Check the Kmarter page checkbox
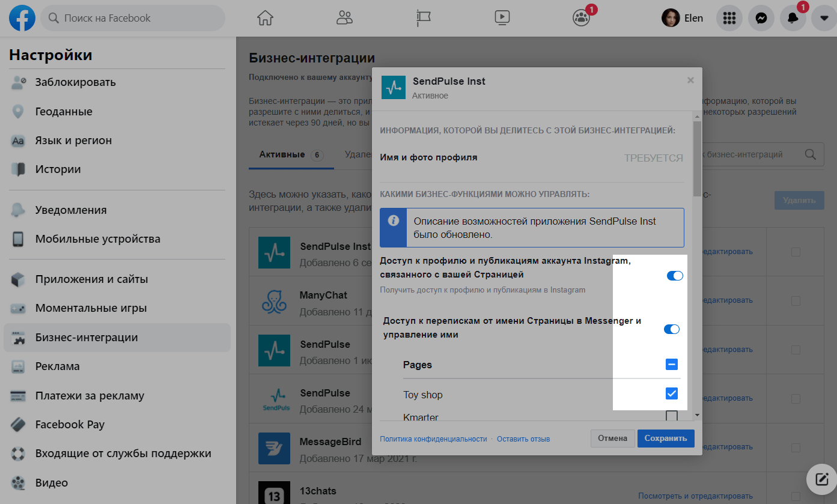 [x=672, y=416]
